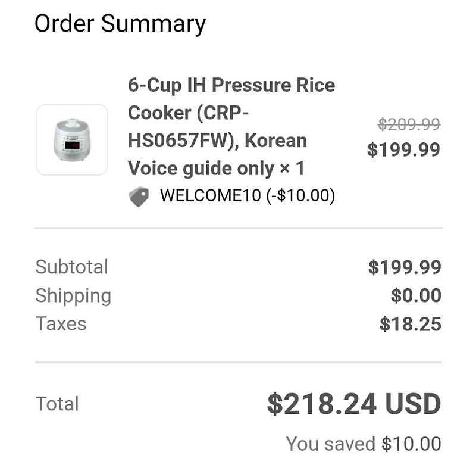Open the rice cooker product thumbnail
The width and height of the screenshot is (476, 474).
(x=72, y=140)
